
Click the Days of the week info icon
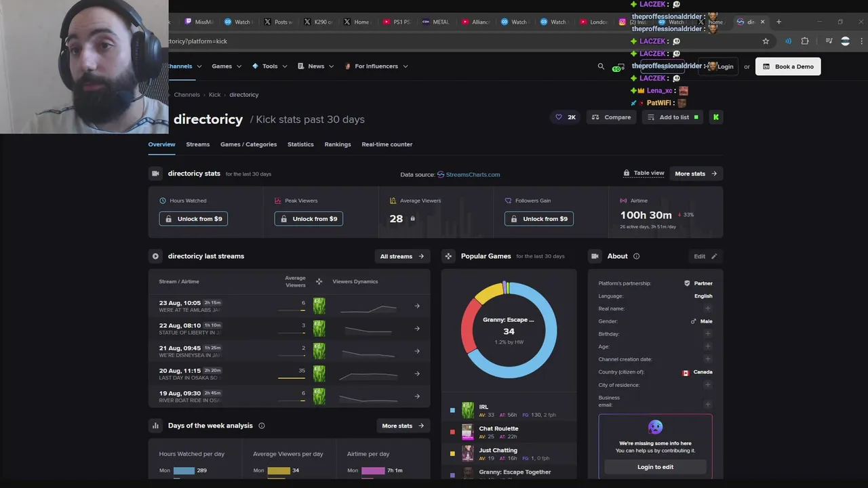pyautogui.click(x=262, y=426)
